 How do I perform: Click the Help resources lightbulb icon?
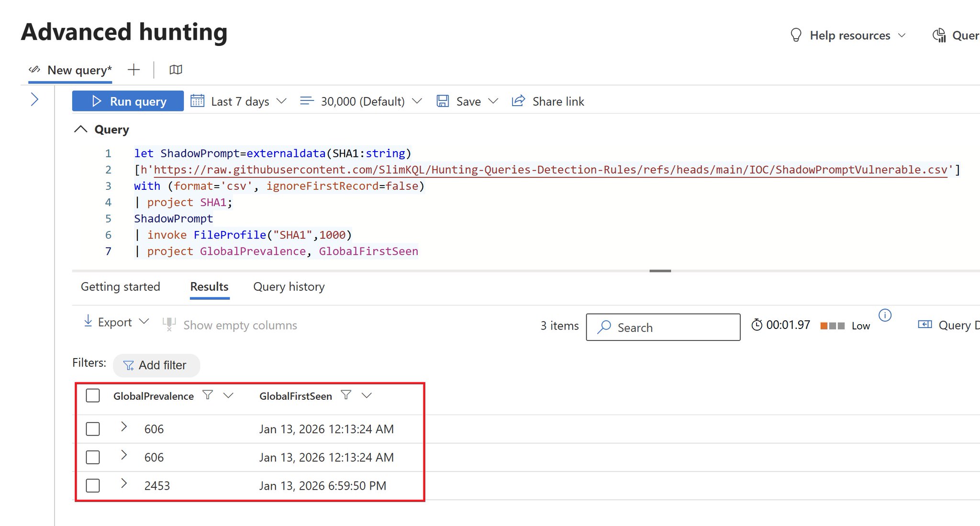coord(796,35)
